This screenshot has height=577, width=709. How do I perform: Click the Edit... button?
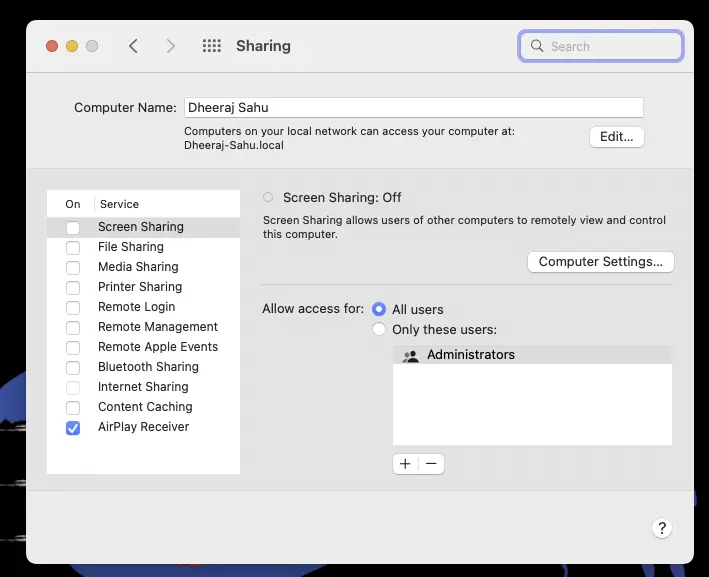pyautogui.click(x=616, y=137)
